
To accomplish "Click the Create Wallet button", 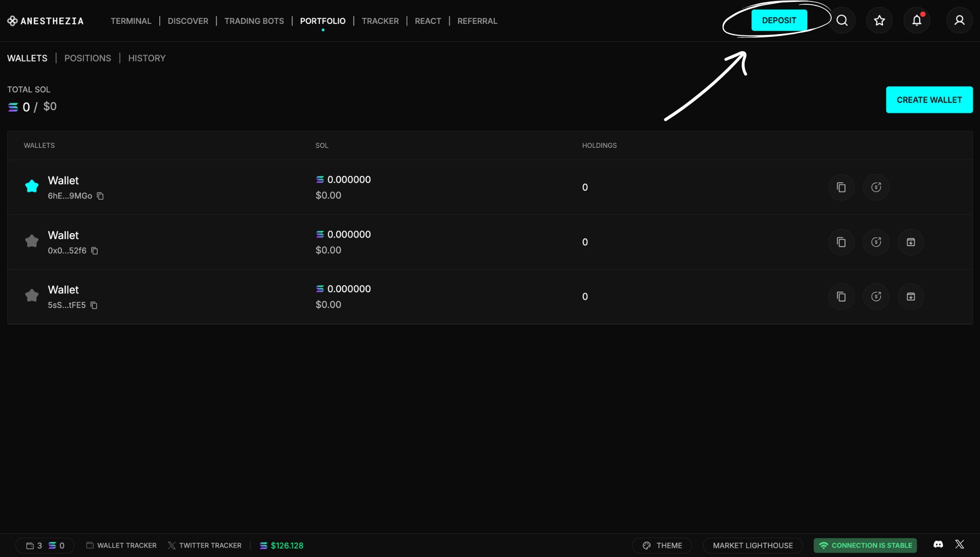I will tap(929, 100).
